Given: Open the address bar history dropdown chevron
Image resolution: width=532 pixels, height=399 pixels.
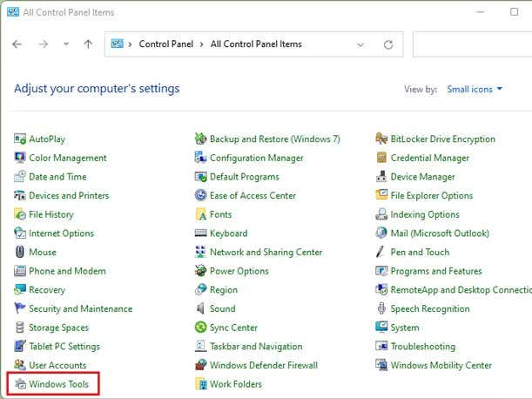Looking at the screenshot, I should pos(361,44).
